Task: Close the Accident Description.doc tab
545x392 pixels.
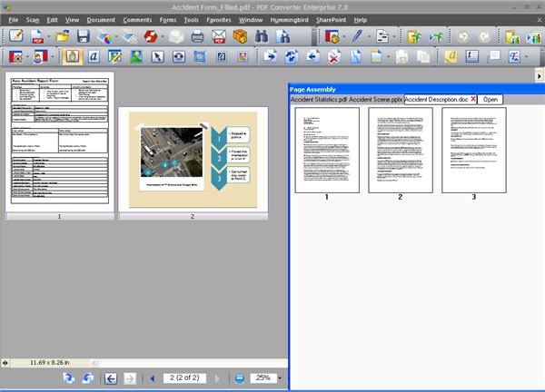Action: (x=472, y=98)
